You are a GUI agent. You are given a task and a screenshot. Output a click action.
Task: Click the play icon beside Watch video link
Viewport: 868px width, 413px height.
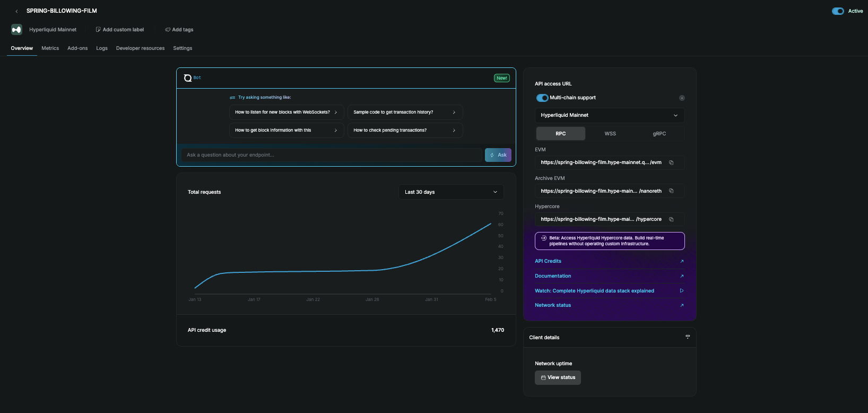[682, 291]
